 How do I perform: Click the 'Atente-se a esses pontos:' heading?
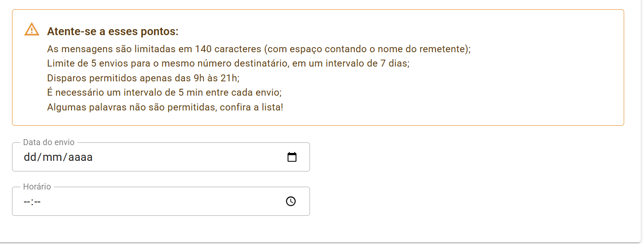click(x=113, y=32)
